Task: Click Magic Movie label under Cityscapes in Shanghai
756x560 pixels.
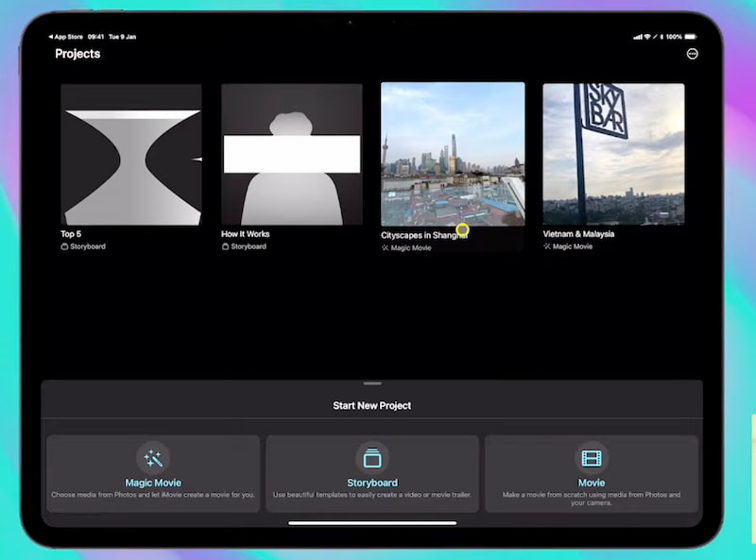Action: tap(406, 248)
